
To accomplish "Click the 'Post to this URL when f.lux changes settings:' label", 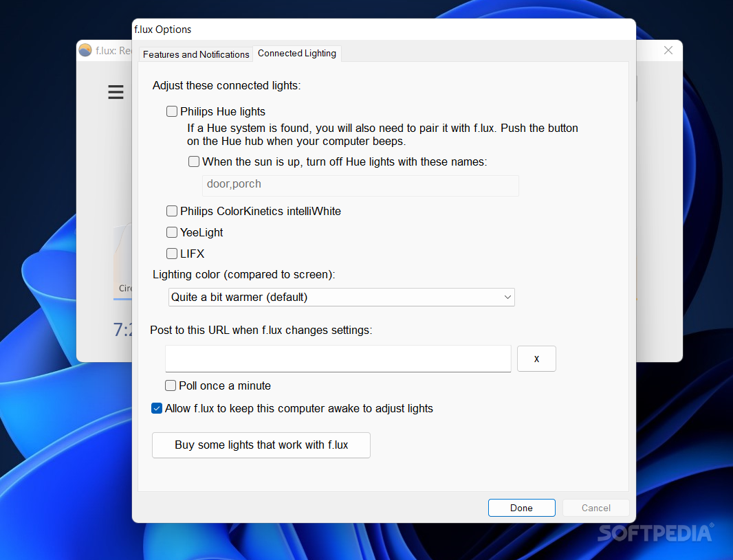I will pyautogui.click(x=261, y=331).
